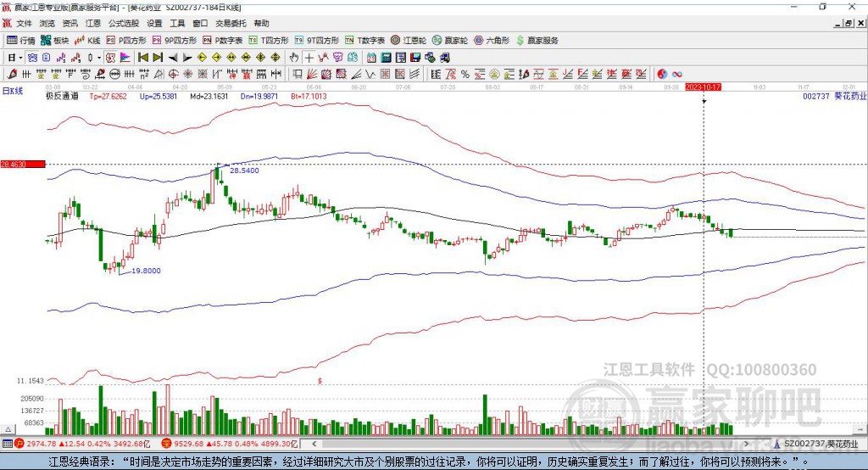Click the colored flag chart icon

pos(125,58)
